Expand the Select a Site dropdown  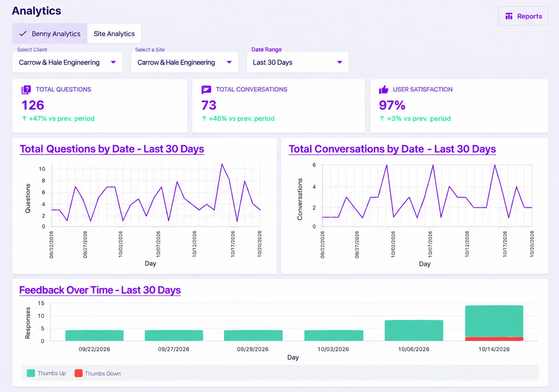click(184, 62)
